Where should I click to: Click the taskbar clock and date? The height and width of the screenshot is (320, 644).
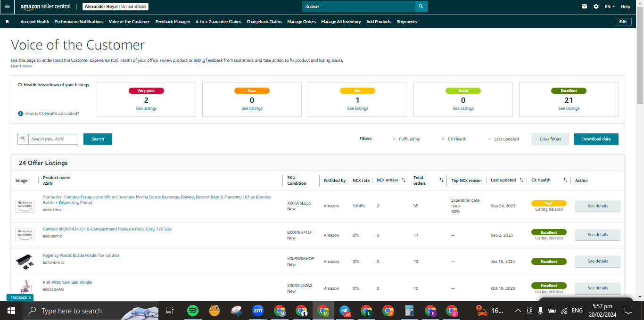pos(602,311)
